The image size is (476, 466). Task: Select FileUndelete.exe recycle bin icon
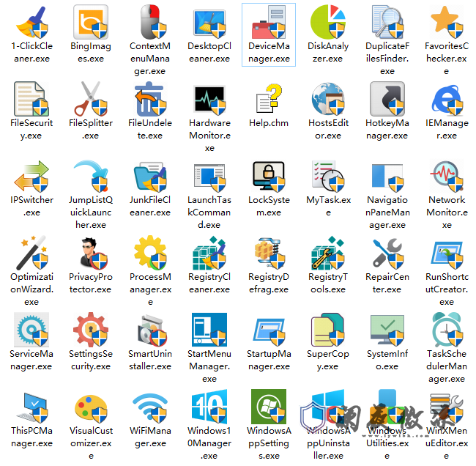150,99
